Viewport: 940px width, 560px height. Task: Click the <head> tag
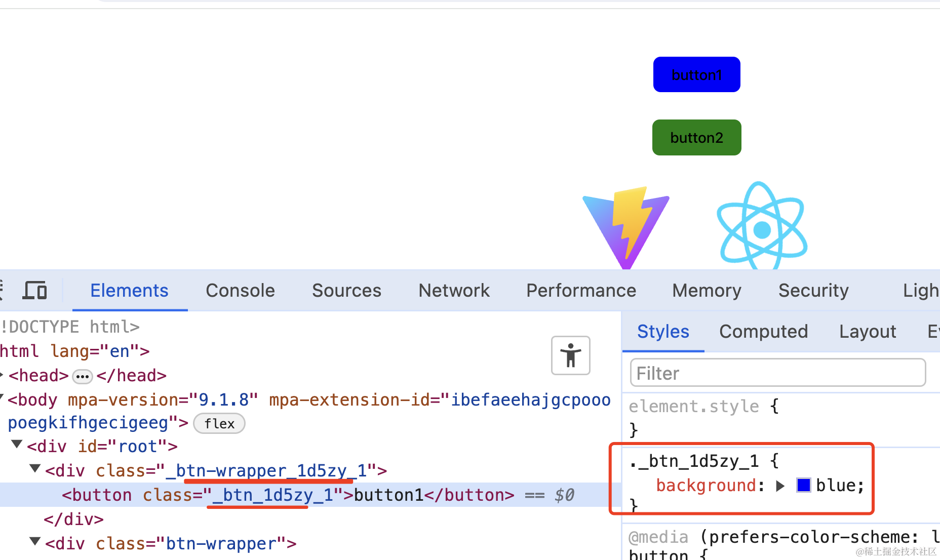coord(38,376)
